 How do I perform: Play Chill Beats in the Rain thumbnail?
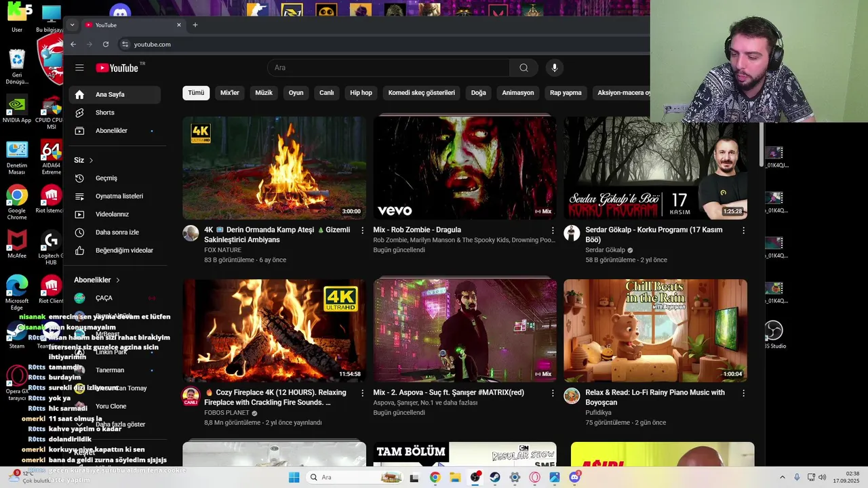[655, 331]
